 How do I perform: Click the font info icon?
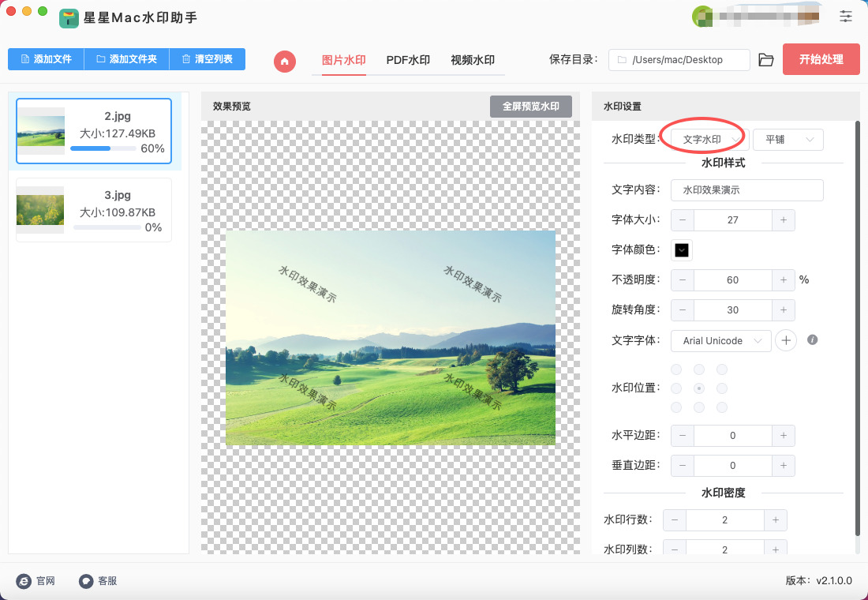click(812, 340)
